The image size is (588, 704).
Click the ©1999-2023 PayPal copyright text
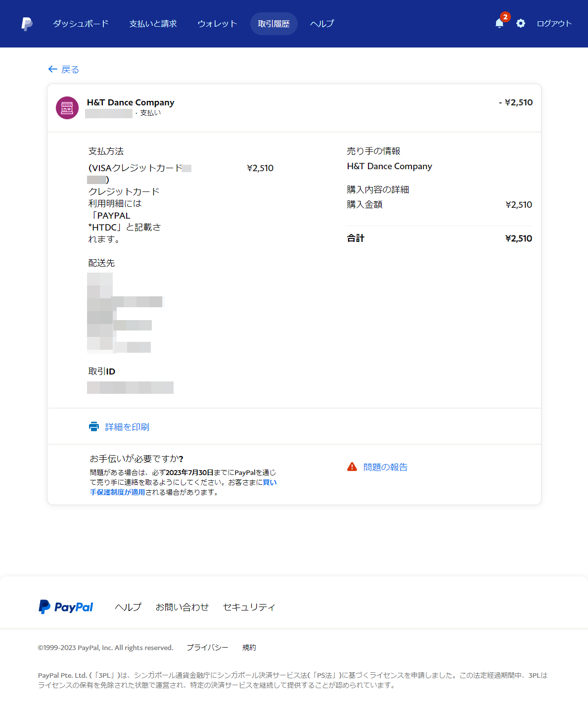tap(106, 648)
